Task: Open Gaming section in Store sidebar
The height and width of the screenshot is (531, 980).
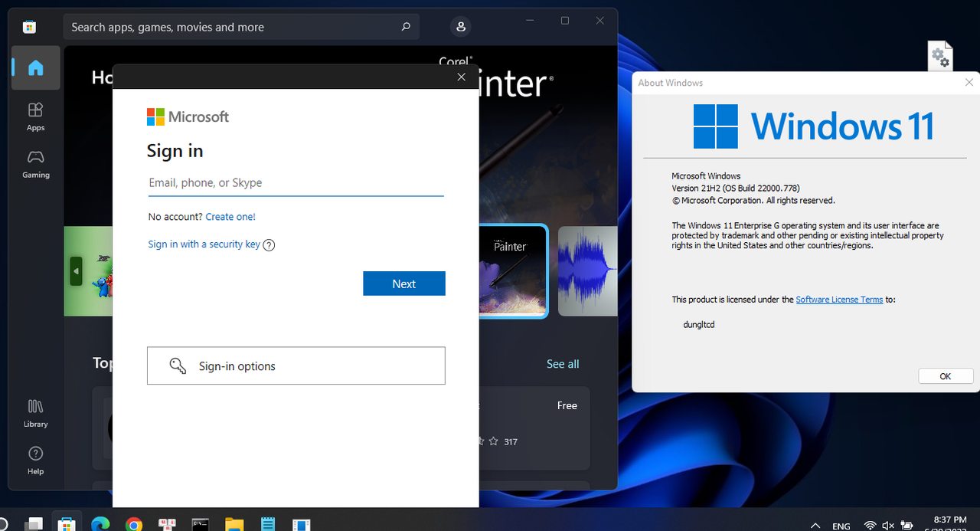Action: click(35, 164)
